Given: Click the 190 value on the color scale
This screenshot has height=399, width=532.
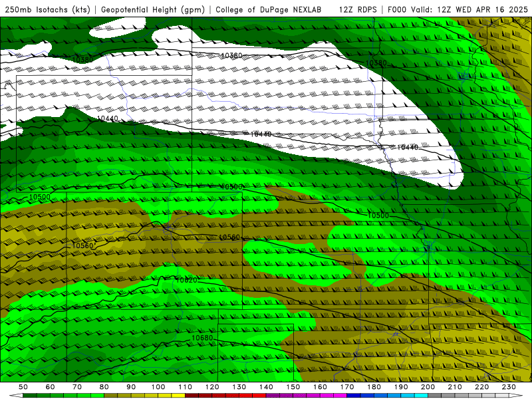Looking at the screenshot, I should [x=401, y=387].
